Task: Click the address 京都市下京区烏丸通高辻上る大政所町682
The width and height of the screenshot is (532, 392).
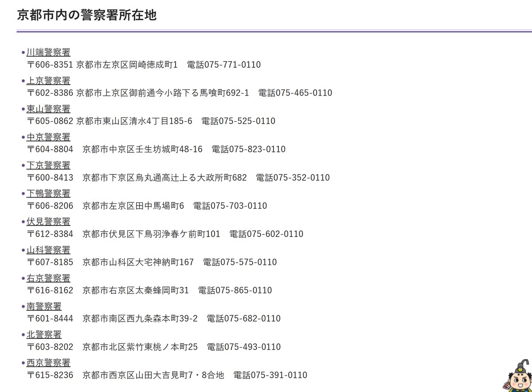Action: [x=164, y=178]
